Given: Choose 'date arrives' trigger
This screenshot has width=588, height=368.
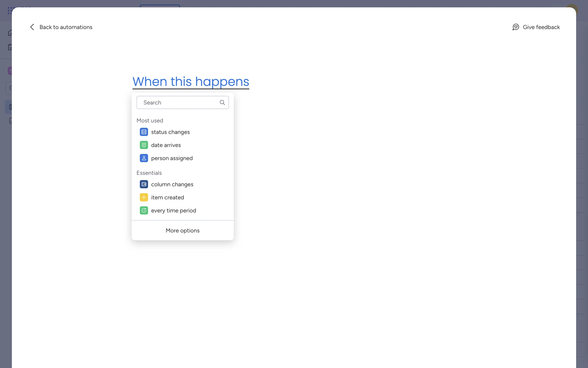Looking at the screenshot, I should (x=166, y=145).
